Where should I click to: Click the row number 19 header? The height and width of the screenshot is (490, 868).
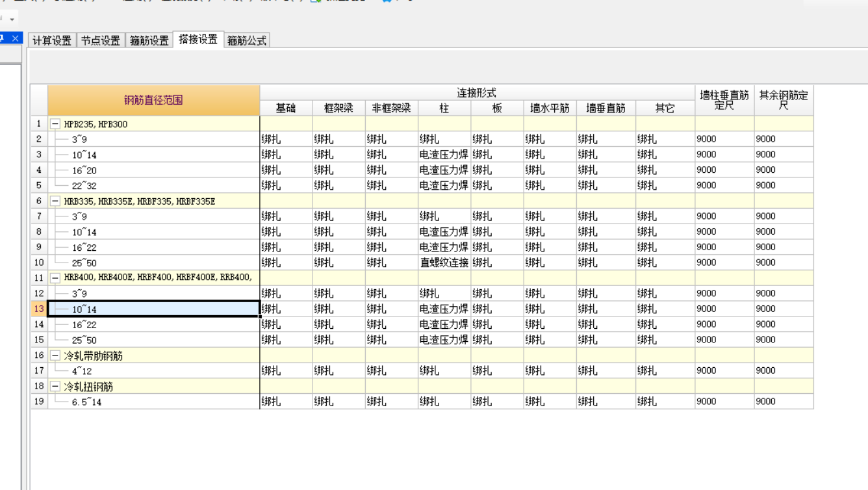(39, 402)
